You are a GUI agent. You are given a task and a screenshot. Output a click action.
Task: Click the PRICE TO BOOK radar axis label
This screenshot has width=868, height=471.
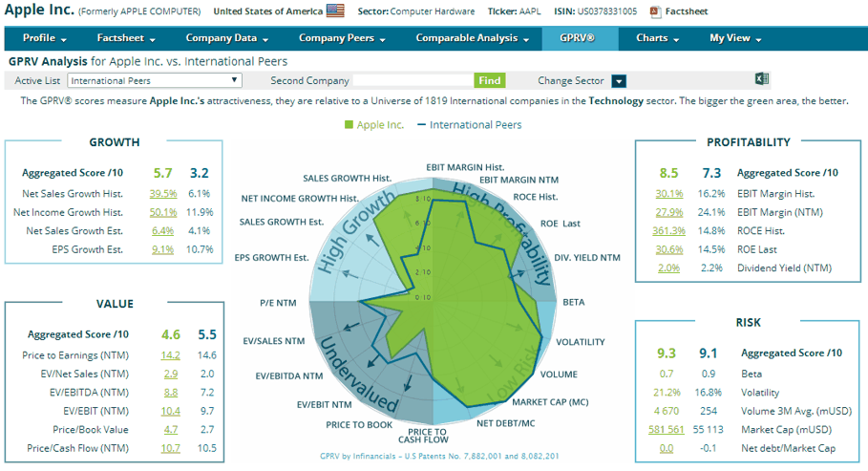359,425
